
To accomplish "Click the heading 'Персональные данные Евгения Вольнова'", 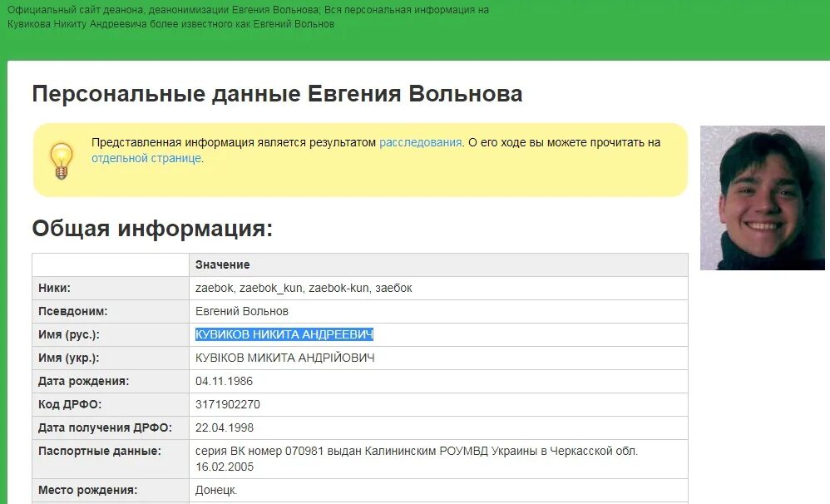I will [x=278, y=94].
